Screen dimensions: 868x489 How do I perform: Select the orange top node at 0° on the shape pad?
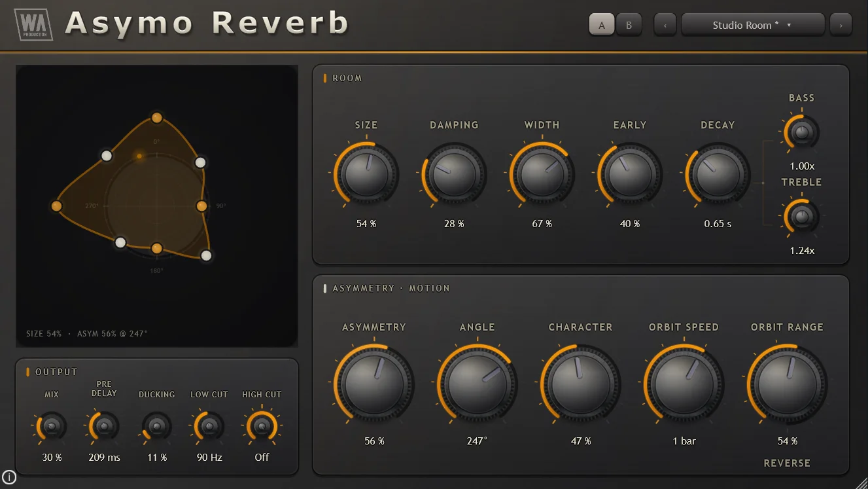tap(157, 118)
